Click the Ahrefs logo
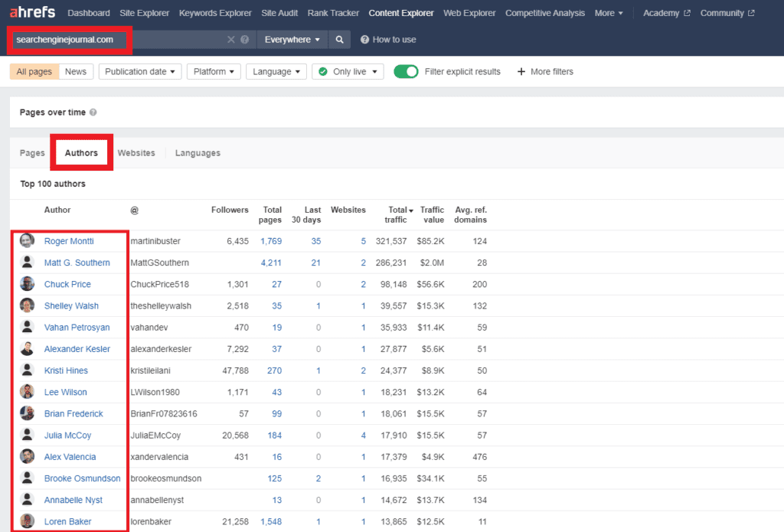 [x=32, y=12]
